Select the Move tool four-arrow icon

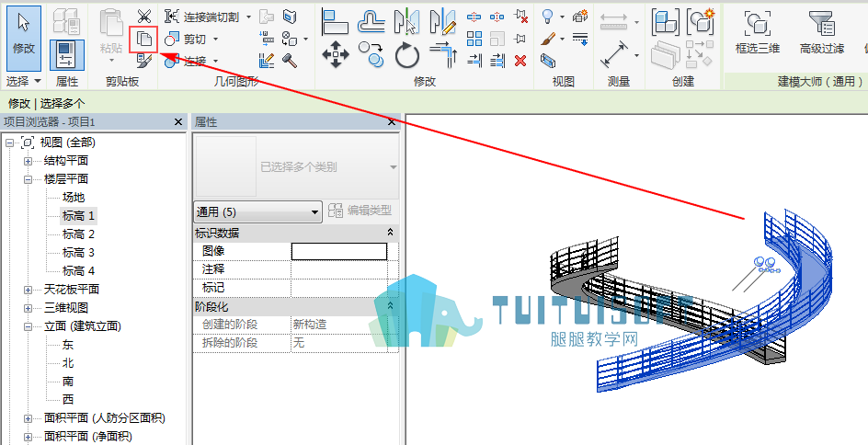tap(336, 55)
